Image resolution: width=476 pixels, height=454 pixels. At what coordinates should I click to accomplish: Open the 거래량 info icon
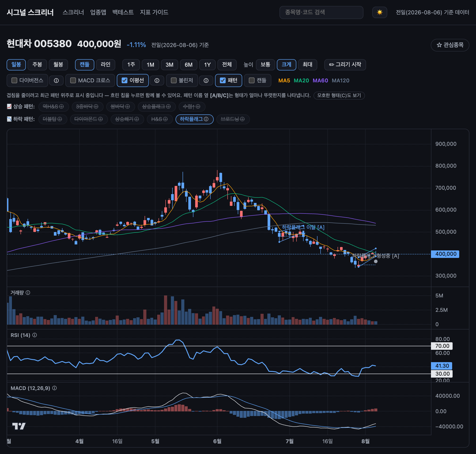click(x=28, y=293)
